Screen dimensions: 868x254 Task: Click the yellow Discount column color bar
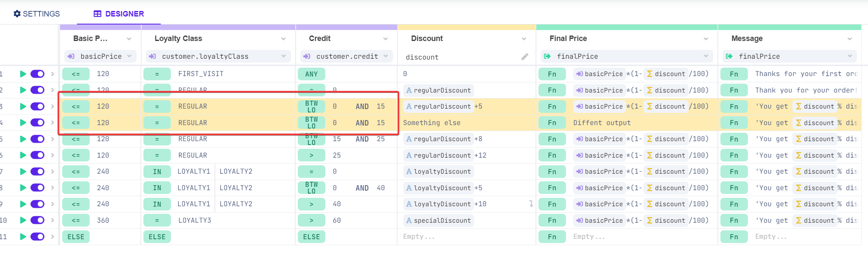tap(467, 27)
